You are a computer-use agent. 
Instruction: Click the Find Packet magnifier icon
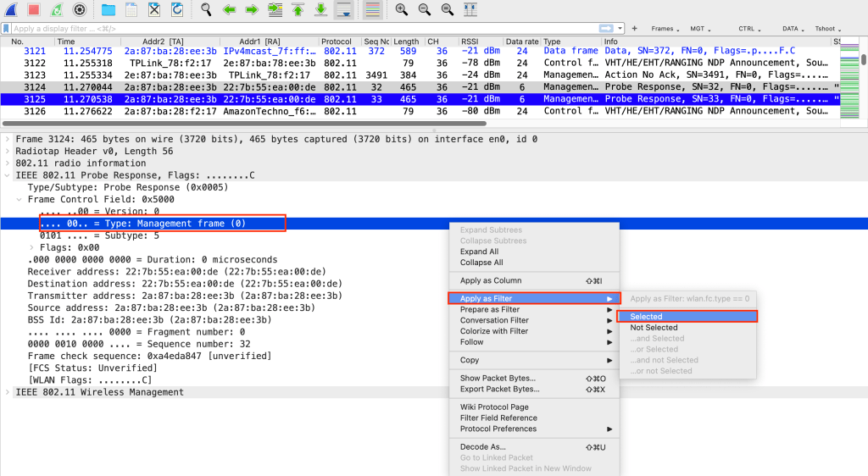pos(206,10)
